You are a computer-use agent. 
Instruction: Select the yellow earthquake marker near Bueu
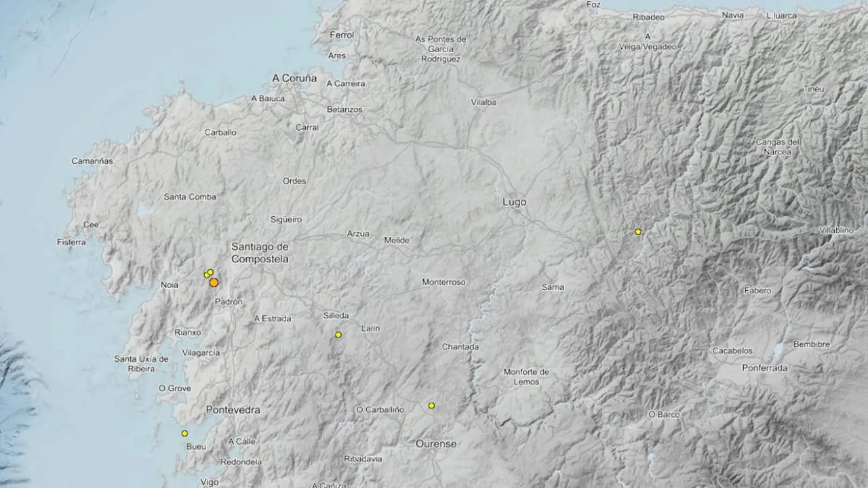(184, 432)
